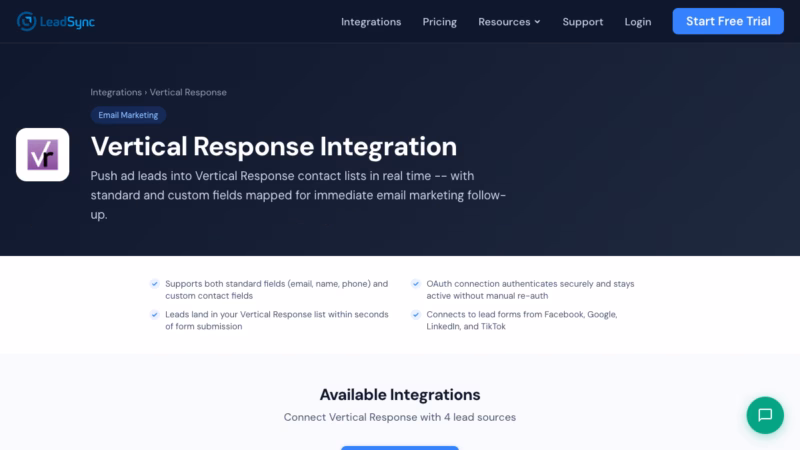Click the checkmark beside Leads land feature
800x450 pixels.
coord(155,314)
